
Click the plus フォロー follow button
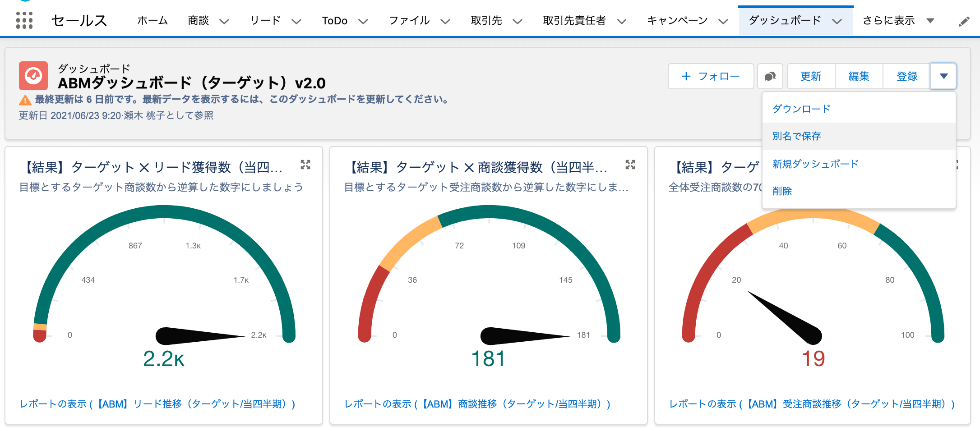click(711, 76)
